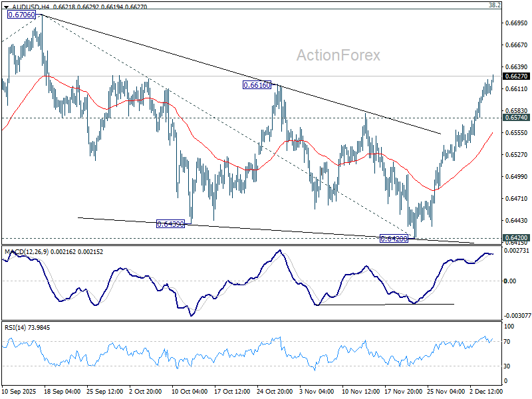The height and width of the screenshot is (399, 532).
Task: Click the 0.66110 price axis value
Action: tap(517, 89)
